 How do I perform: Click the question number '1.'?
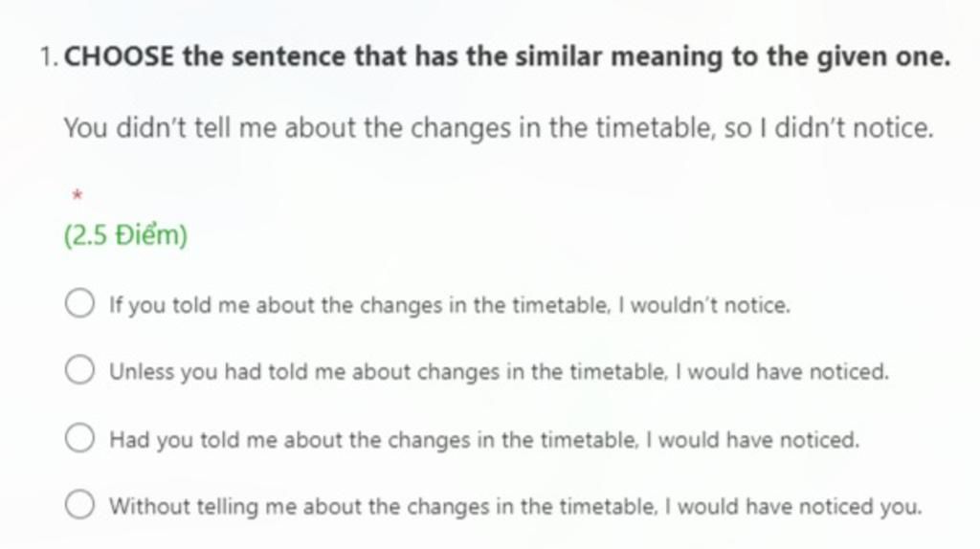click(49, 57)
